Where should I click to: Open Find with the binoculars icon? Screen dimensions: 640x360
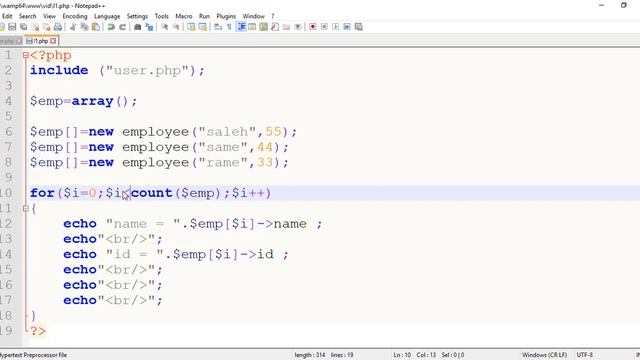coord(138,27)
